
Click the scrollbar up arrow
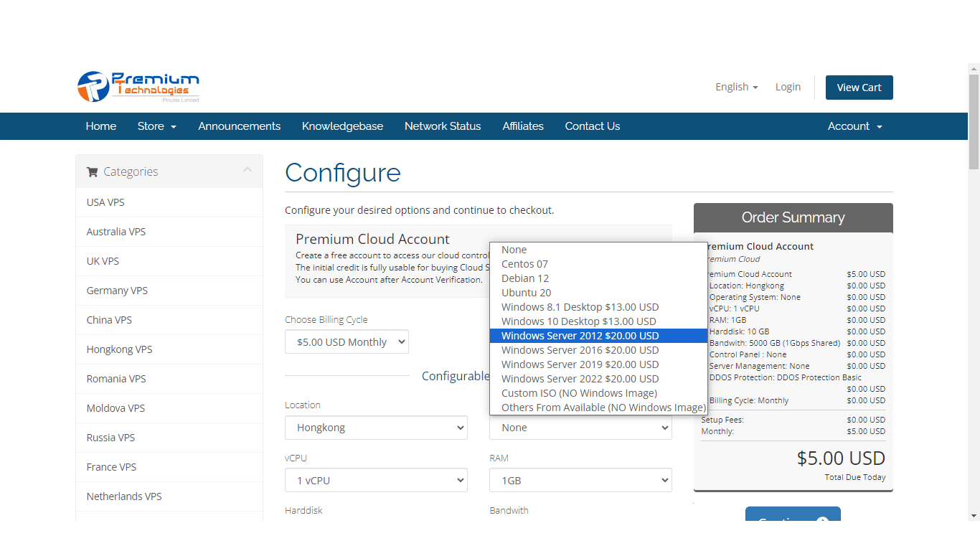pyautogui.click(x=974, y=69)
